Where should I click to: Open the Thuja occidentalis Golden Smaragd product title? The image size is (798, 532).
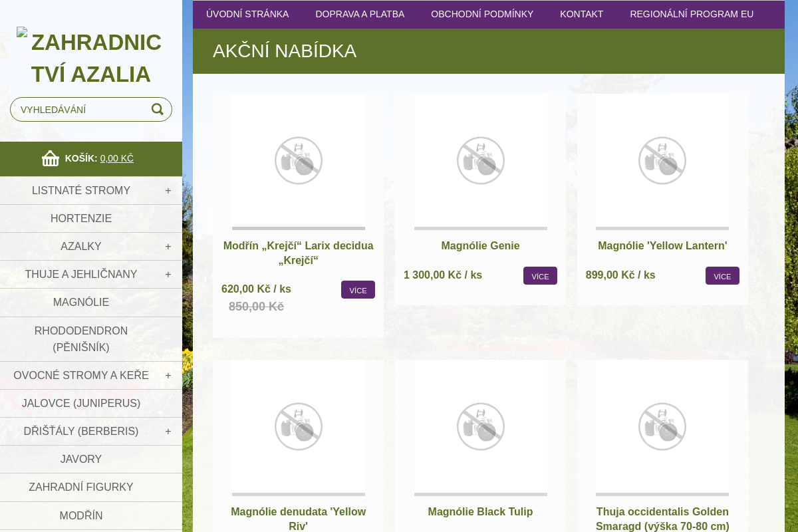click(x=662, y=519)
